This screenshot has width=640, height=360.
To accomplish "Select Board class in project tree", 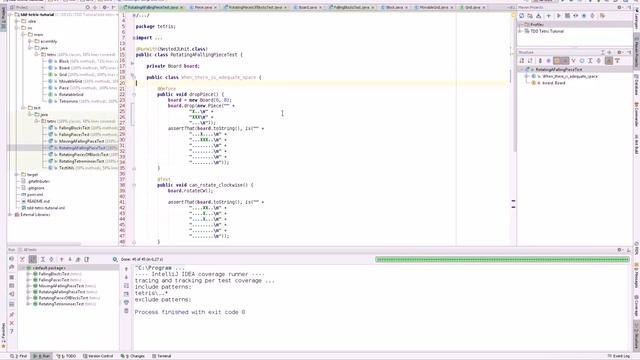I will [64, 68].
